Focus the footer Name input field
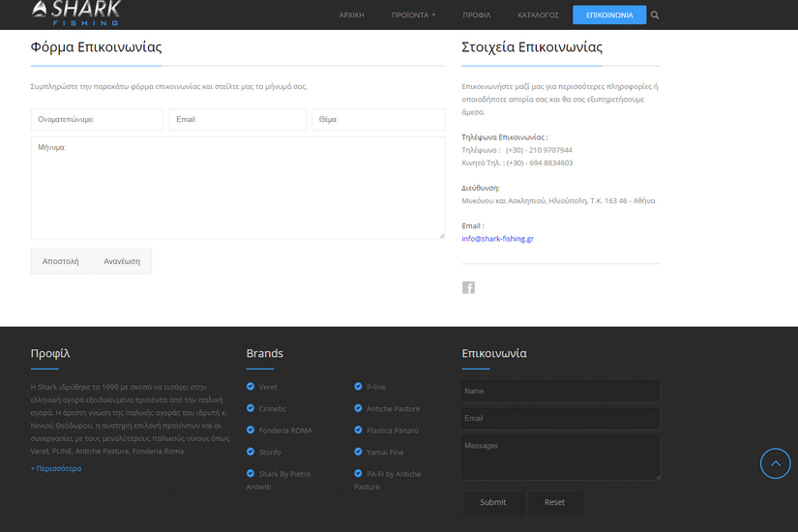 pyautogui.click(x=561, y=391)
